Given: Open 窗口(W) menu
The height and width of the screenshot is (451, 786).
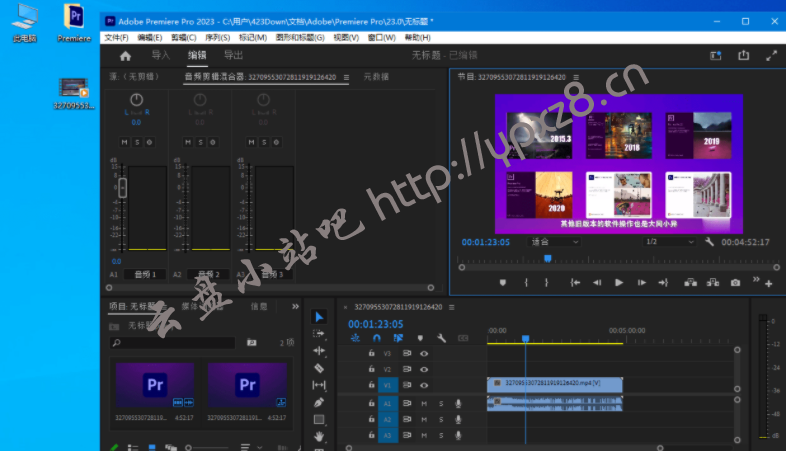Looking at the screenshot, I should coord(381,38).
